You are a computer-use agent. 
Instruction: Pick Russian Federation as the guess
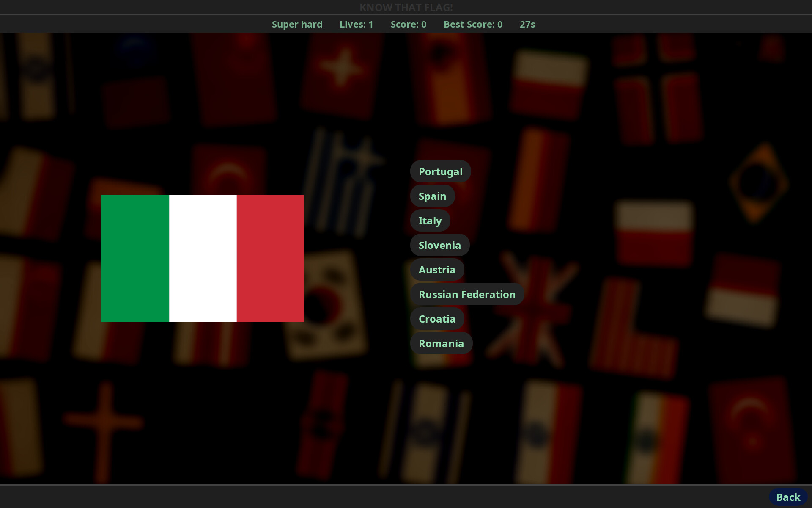(467, 294)
